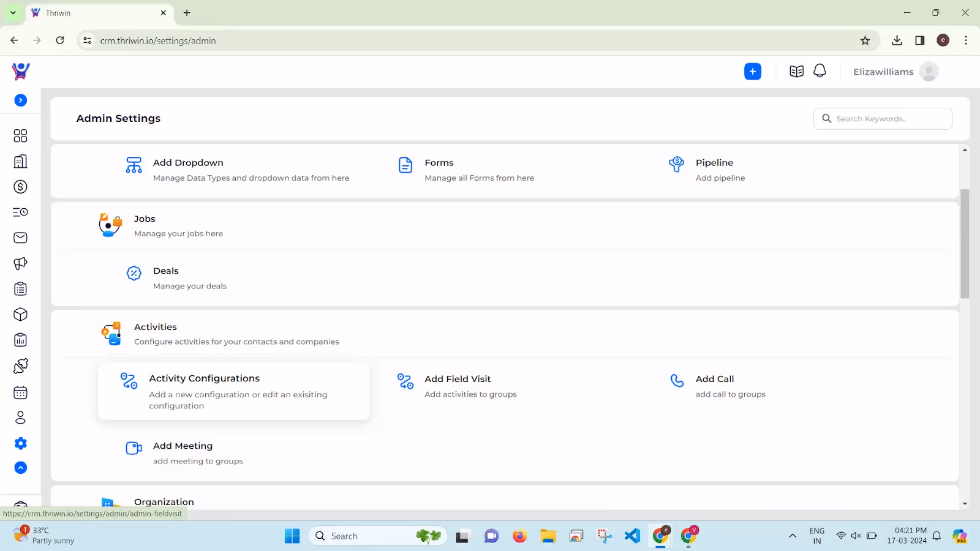Open the dashboard grid icon in sidebar
Viewport: 980px width, 551px height.
click(20, 135)
